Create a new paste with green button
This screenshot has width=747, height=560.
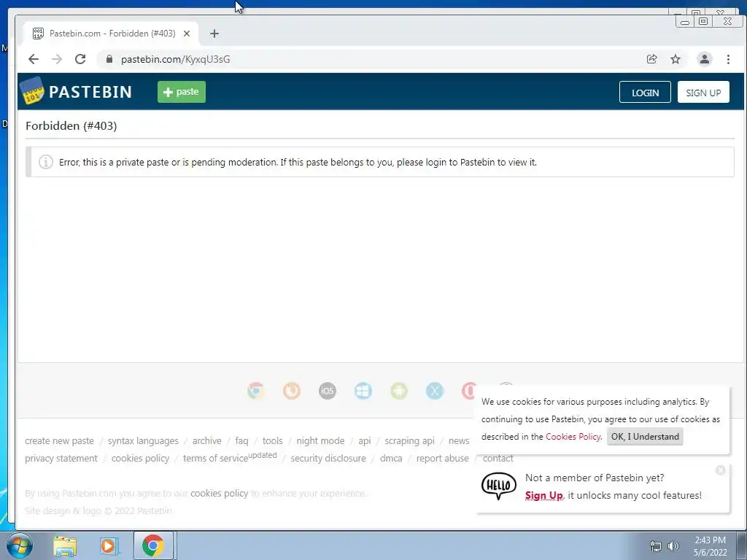click(182, 92)
